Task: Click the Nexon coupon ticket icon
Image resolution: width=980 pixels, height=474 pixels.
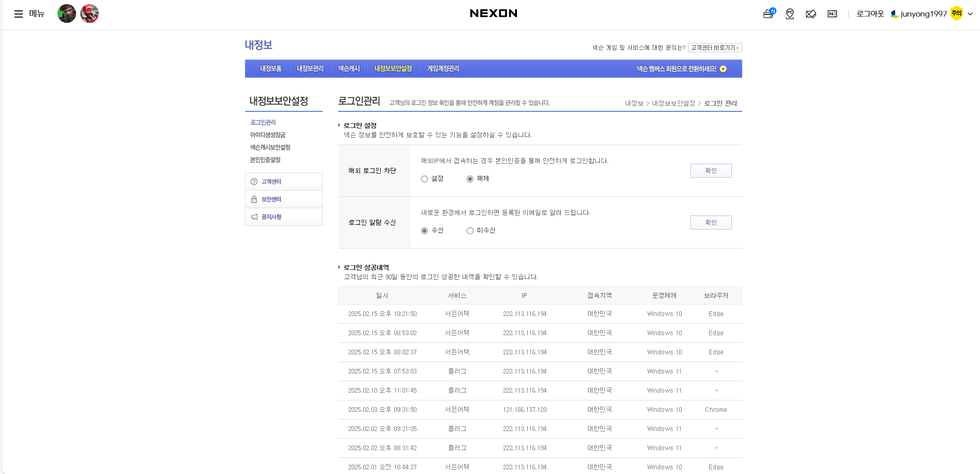Action: (x=832, y=14)
